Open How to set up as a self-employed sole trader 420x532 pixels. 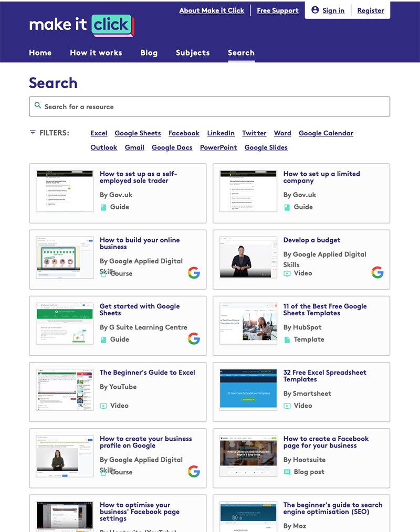pos(139,177)
